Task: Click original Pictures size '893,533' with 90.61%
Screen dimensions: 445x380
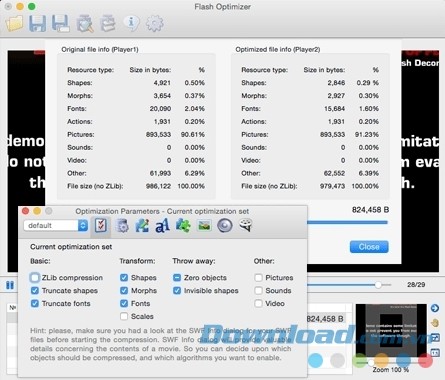Action: 158,135
